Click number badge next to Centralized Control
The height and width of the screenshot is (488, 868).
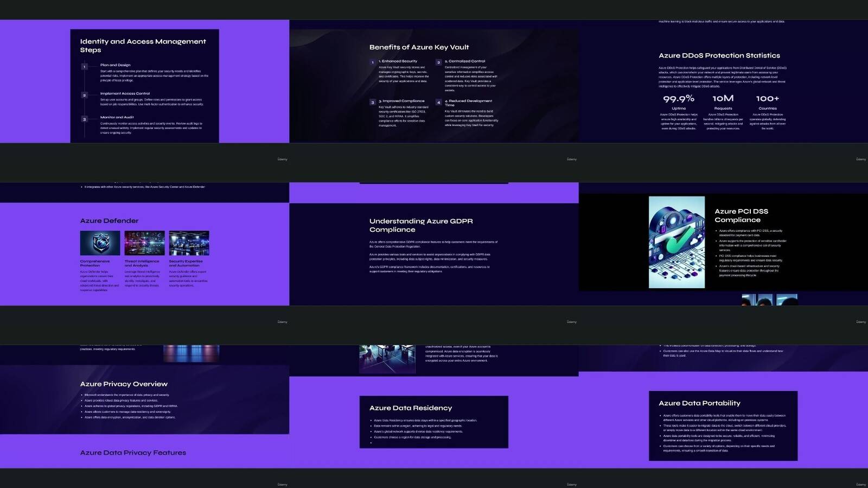pyautogui.click(x=439, y=62)
